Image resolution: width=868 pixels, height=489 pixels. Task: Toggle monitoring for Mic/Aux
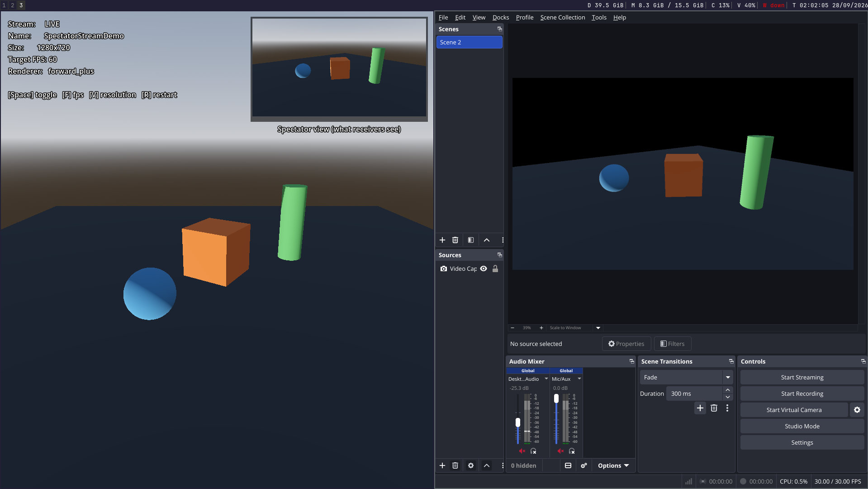coord(572,451)
